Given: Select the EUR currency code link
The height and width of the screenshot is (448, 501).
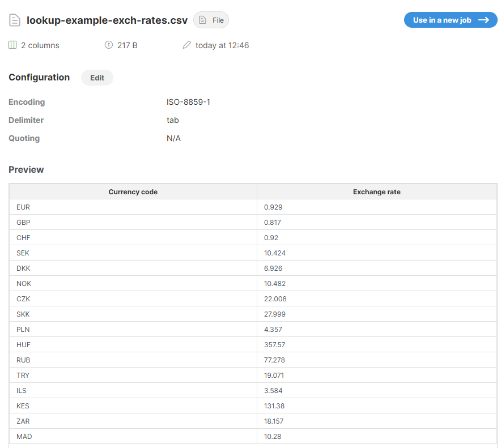Looking at the screenshot, I should tap(23, 207).
